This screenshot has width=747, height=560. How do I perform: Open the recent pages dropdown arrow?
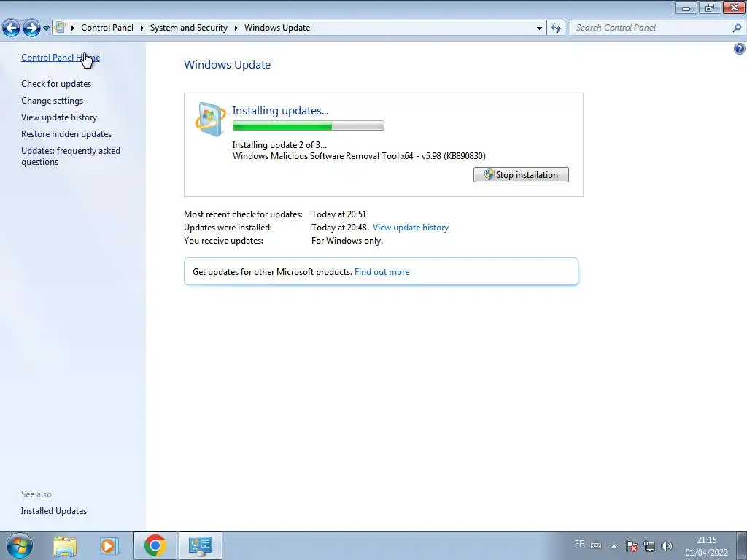[46, 28]
